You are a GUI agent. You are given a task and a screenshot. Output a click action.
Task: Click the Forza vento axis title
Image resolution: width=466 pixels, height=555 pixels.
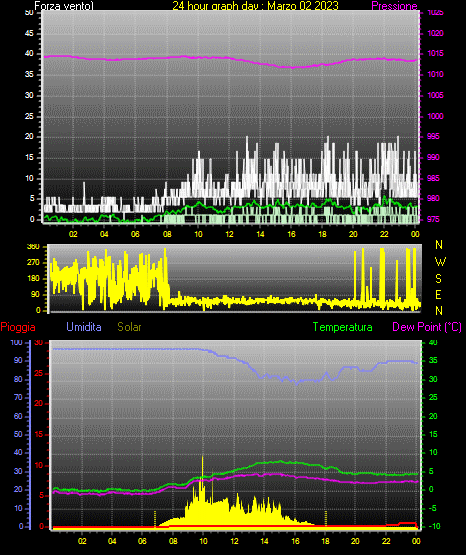pyautogui.click(x=64, y=6)
